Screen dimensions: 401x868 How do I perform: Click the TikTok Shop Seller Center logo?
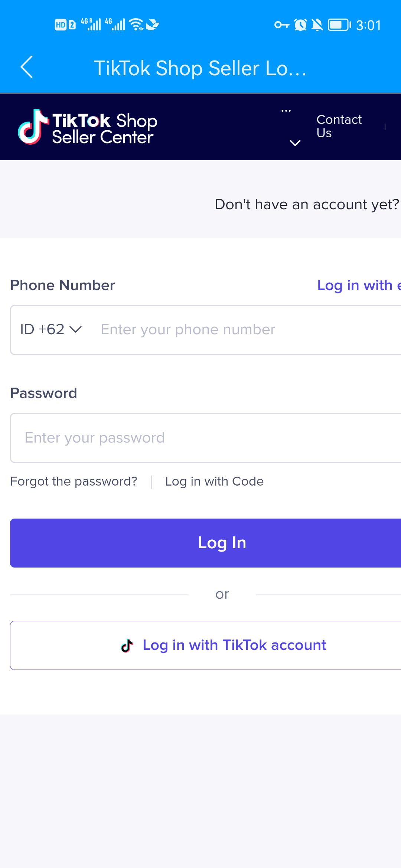coord(88,127)
